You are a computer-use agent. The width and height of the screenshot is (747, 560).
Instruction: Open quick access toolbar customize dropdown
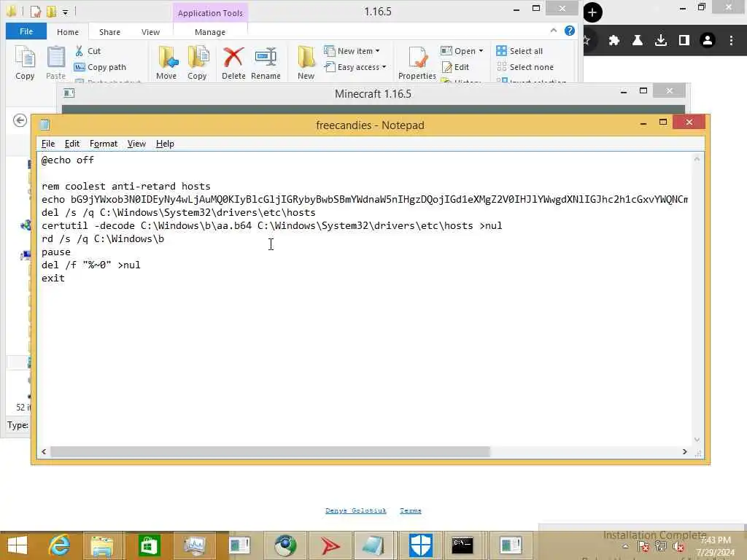coord(65,12)
